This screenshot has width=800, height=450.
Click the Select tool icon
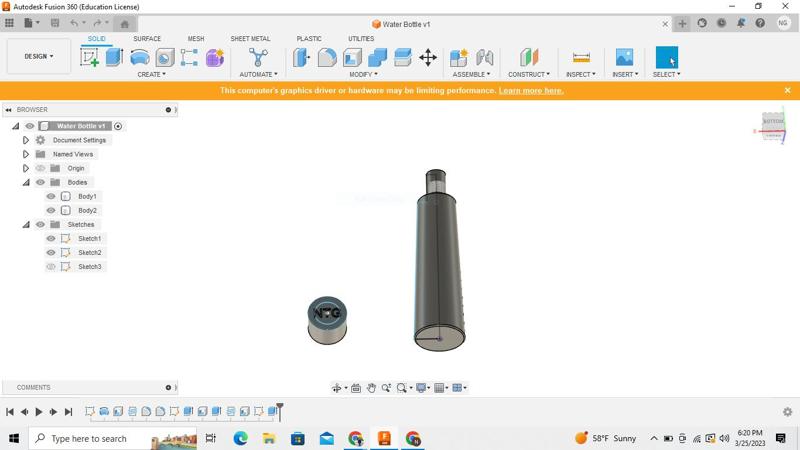[666, 57]
